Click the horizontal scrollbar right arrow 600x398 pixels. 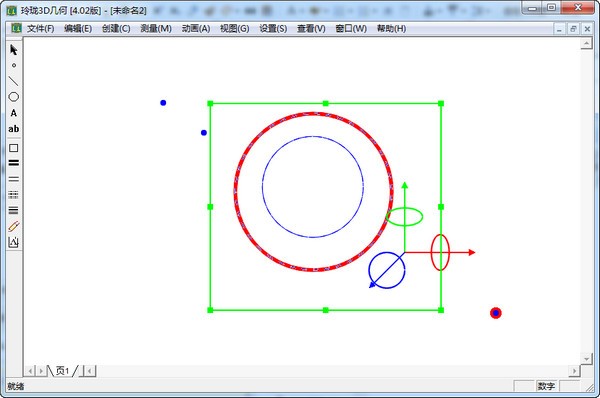pos(574,371)
